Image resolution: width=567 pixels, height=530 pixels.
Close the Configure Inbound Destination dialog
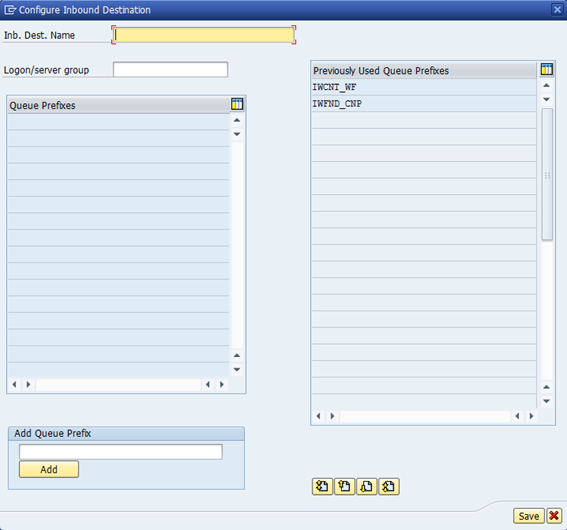click(557, 10)
